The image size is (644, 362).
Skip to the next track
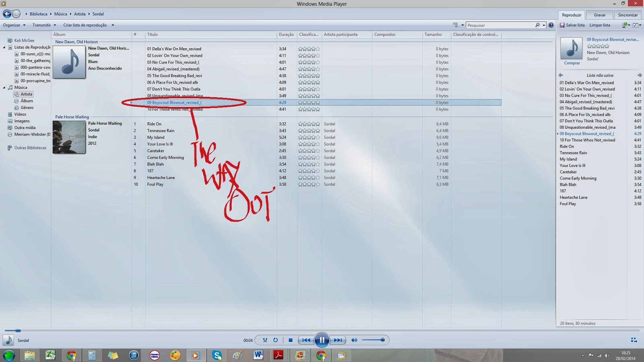coord(338,340)
